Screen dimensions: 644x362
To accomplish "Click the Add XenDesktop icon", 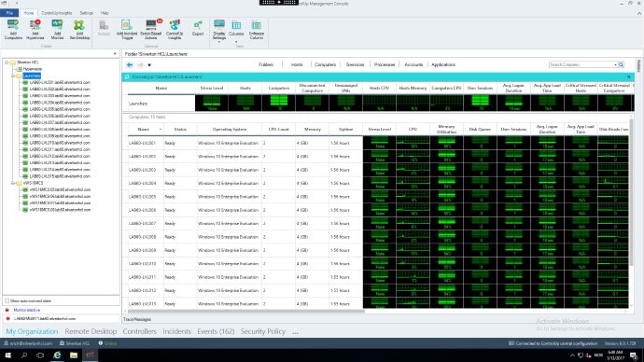I will (79, 30).
